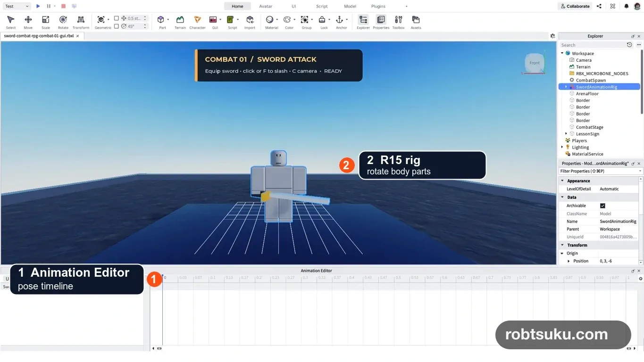The height and width of the screenshot is (362, 644).
Task: Click the share icon next to Collaborate
Action: point(599,6)
